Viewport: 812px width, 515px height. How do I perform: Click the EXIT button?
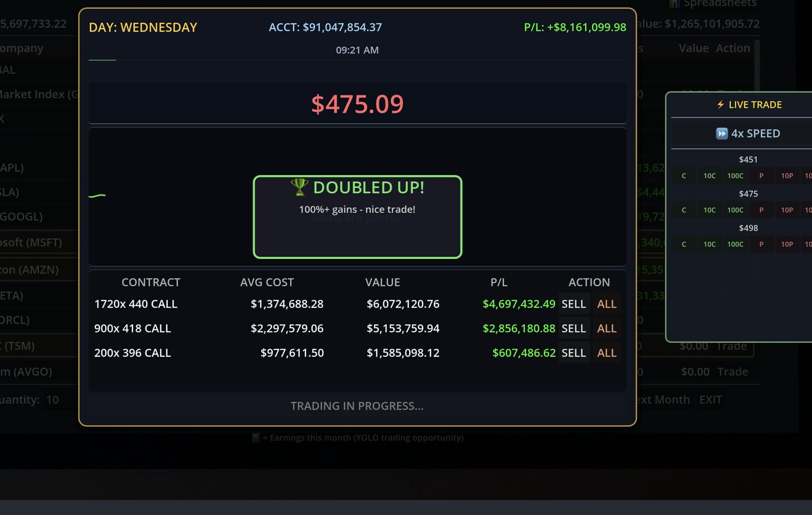pos(710,400)
